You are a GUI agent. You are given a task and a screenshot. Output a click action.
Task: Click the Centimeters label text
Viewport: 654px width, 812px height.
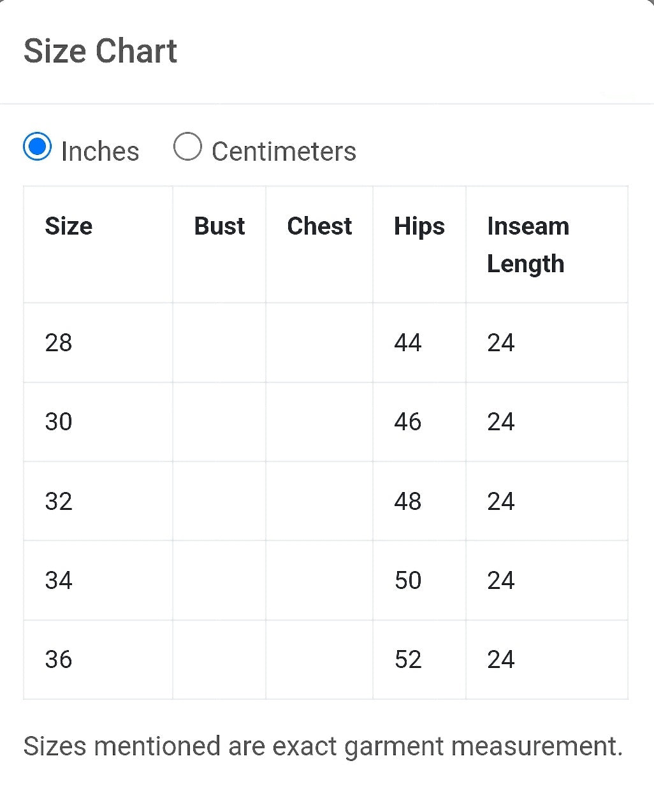coord(284,152)
